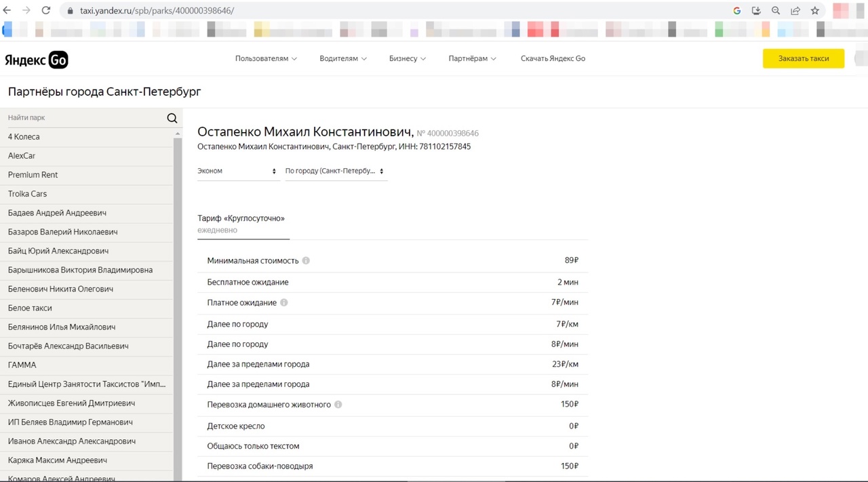Expand the Партнёрам menu
The width and height of the screenshot is (868, 482).
click(472, 58)
